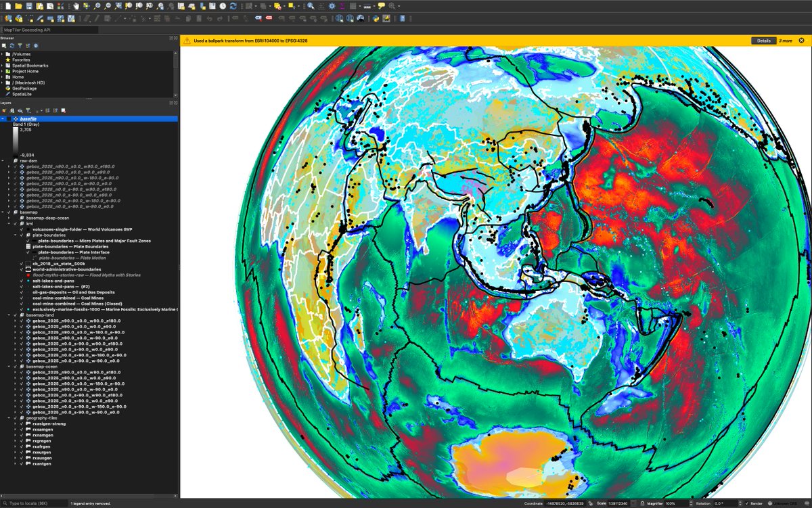Click the 'Type to locate' search field
This screenshot has width=812, height=508.
pos(34,503)
